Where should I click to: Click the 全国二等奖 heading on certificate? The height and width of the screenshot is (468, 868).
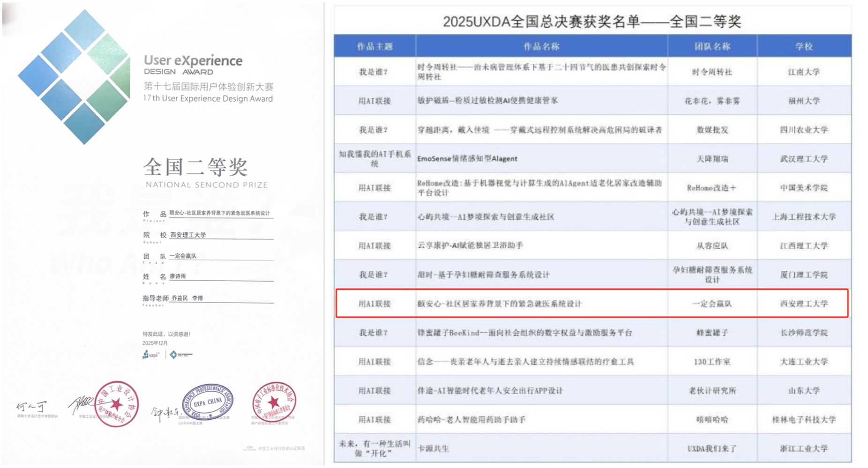[195, 167]
